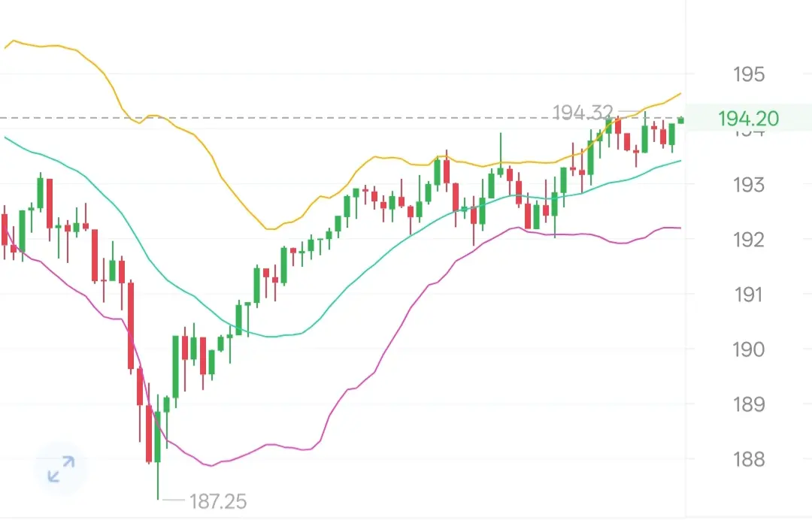
Task: Click the large green rebound candle near 190
Action: pos(175,367)
